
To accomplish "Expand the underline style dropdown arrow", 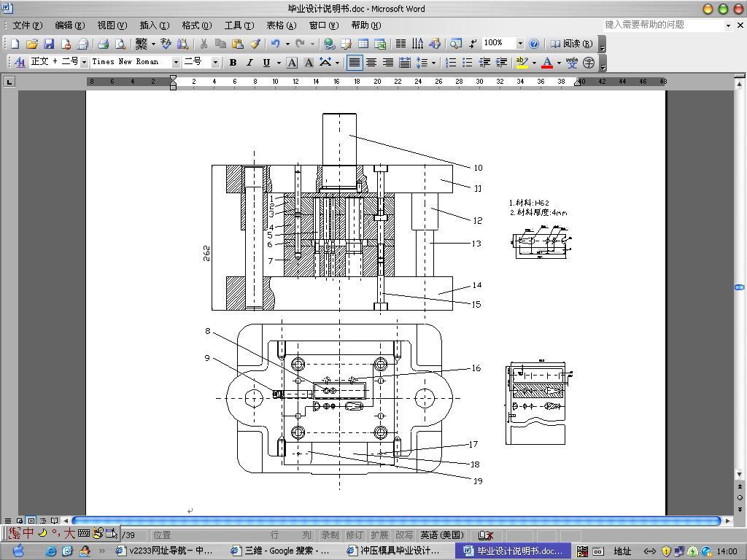I will (279, 63).
